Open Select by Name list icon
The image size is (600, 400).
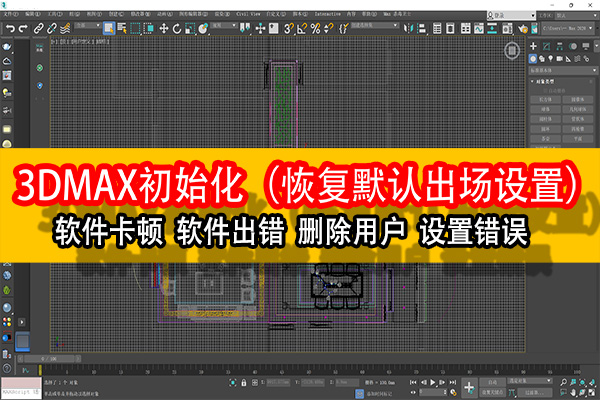(122, 28)
